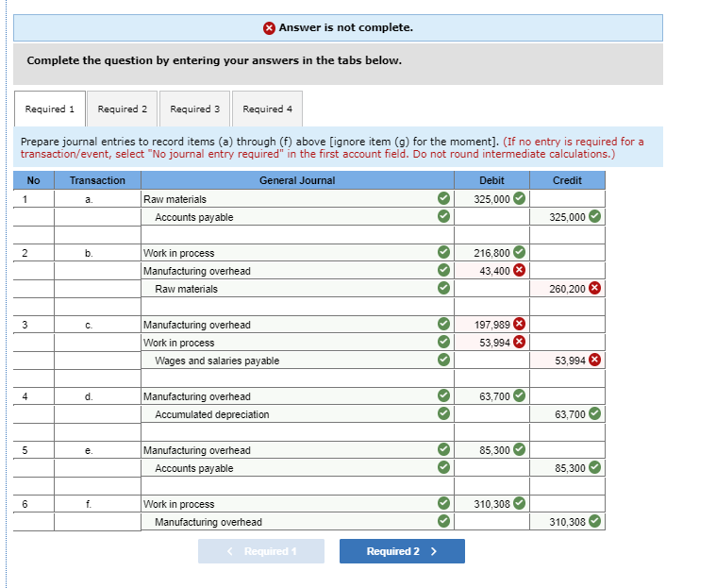Click Work in process account for transaction f

297,504
